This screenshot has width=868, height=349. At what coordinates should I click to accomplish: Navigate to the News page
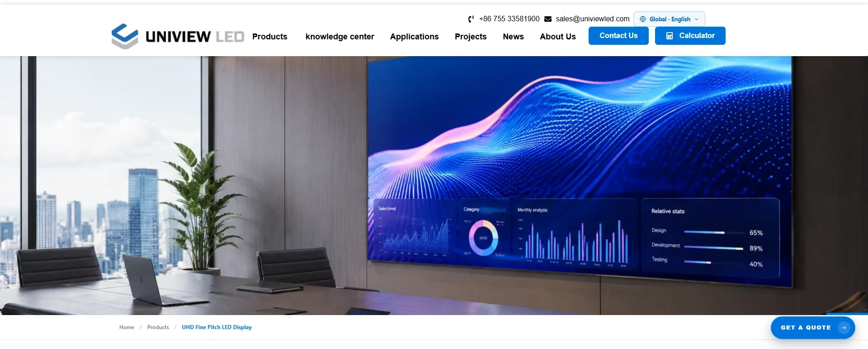tap(514, 37)
